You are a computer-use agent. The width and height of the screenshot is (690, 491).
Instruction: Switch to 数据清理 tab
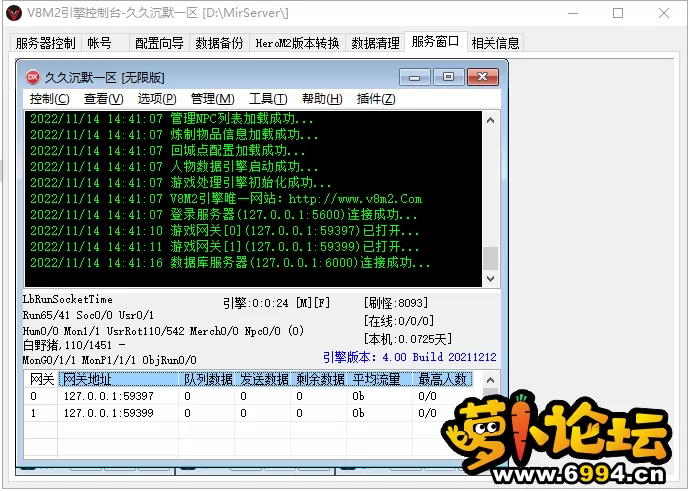point(375,43)
